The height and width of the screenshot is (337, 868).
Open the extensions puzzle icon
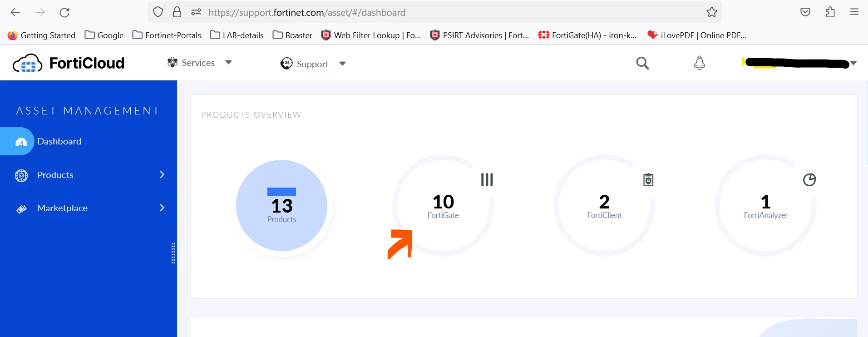click(x=830, y=12)
